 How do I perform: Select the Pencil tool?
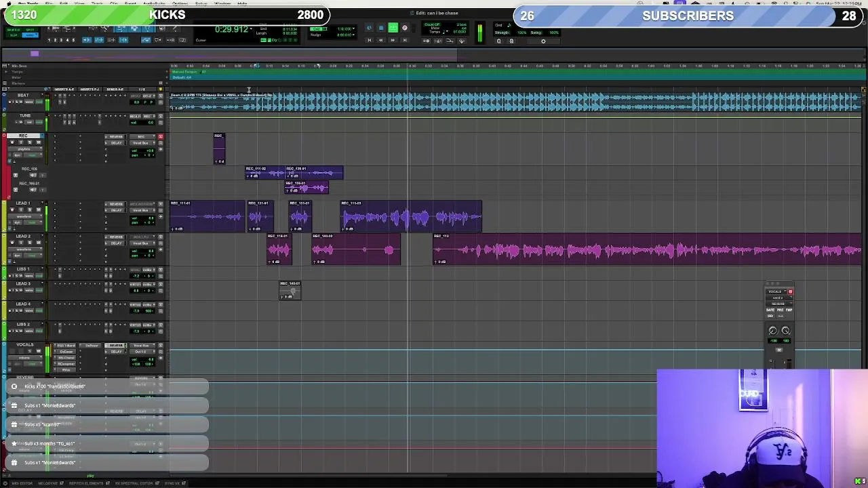pos(176,28)
